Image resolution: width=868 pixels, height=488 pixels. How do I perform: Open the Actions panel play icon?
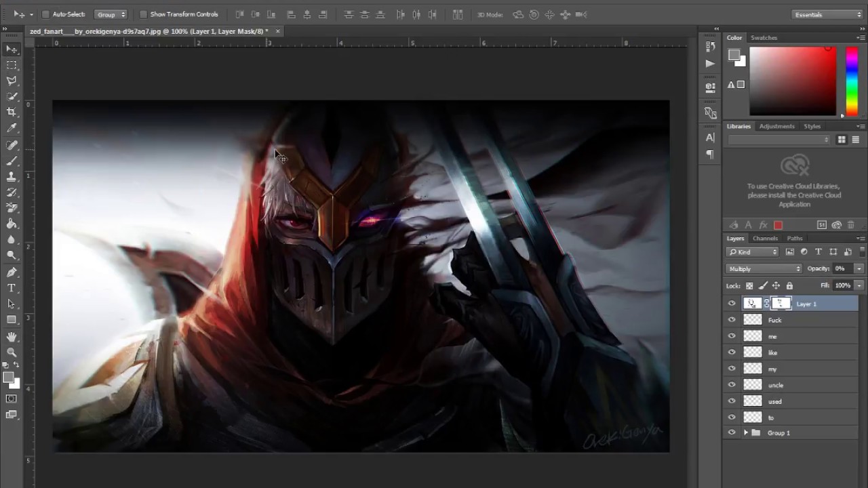[710, 63]
